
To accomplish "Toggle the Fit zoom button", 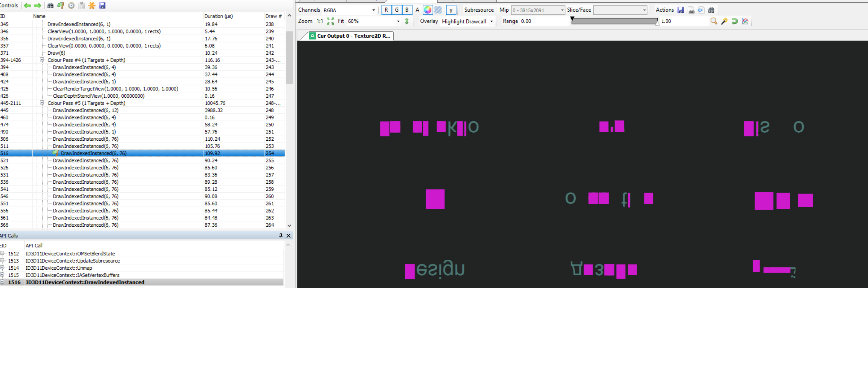I will [341, 21].
